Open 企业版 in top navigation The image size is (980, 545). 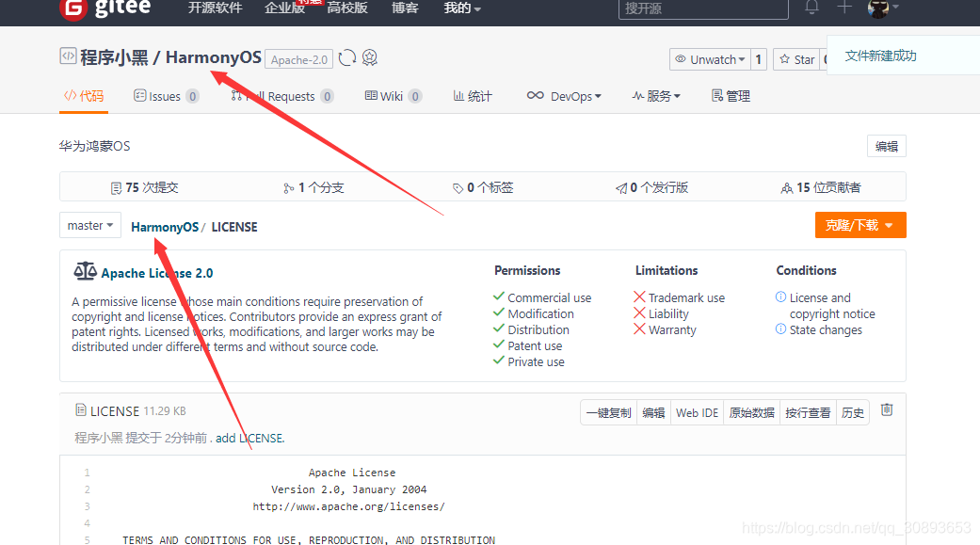coord(284,8)
